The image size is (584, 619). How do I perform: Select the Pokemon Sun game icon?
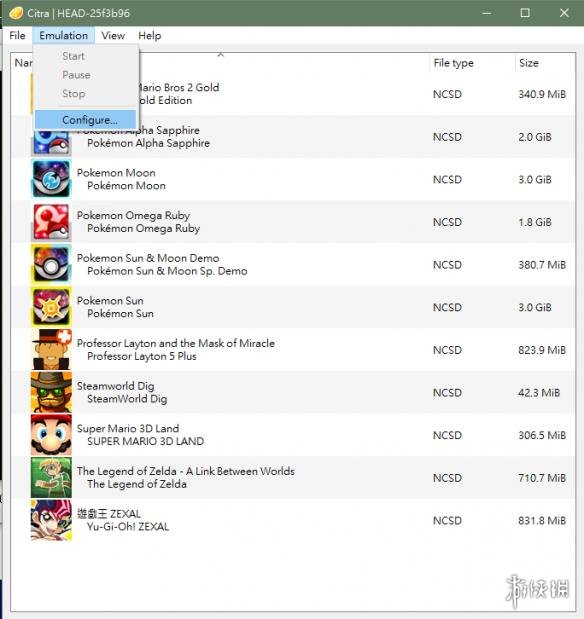coord(51,307)
